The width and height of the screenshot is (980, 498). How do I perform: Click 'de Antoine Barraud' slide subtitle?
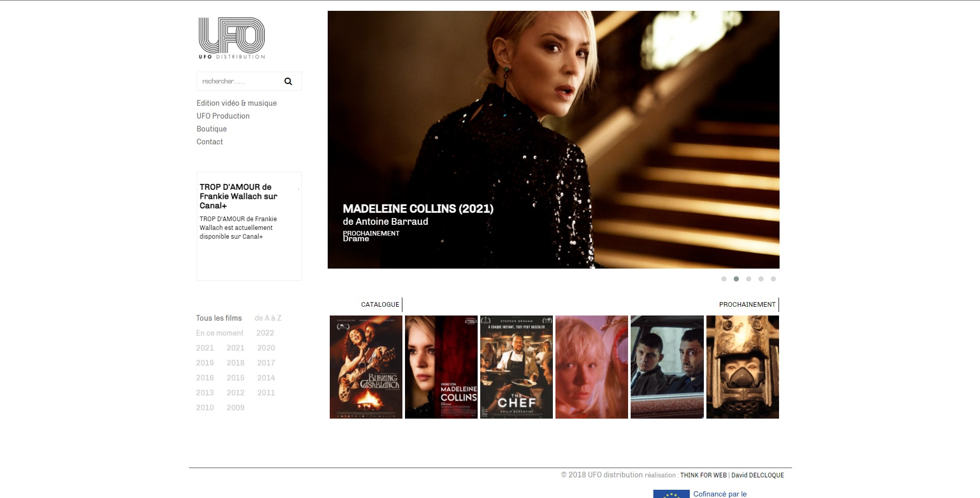pos(385,222)
